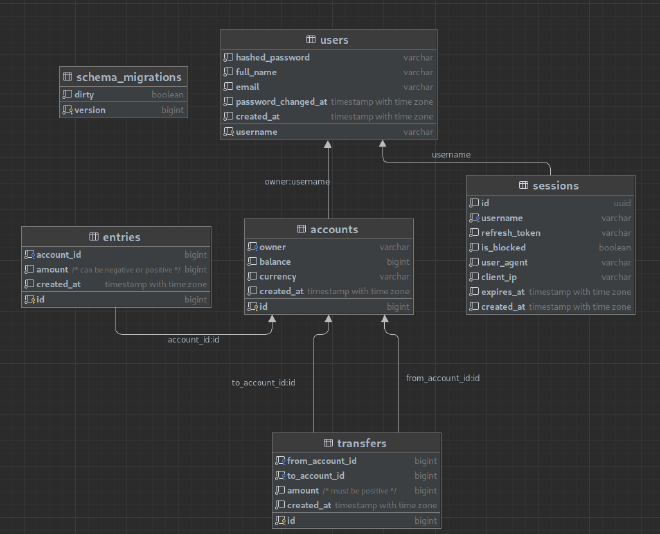Click the table icon beside accounts
The image size is (660, 534).
[301, 229]
